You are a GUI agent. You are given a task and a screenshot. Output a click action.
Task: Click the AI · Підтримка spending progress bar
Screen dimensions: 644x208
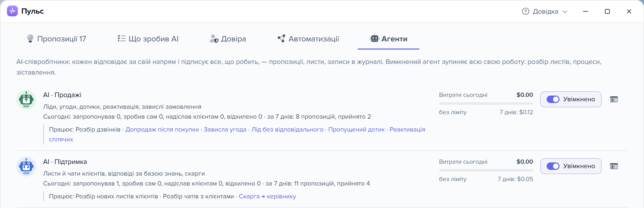pyautogui.click(x=486, y=171)
